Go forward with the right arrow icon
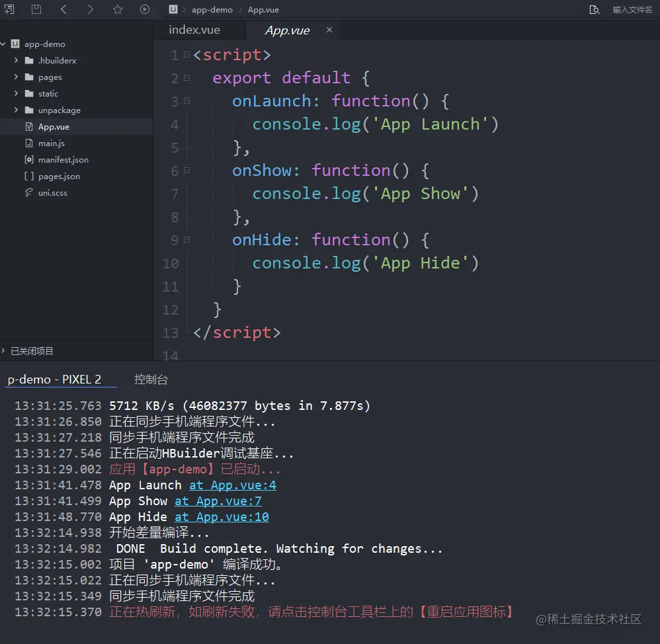 click(x=90, y=9)
